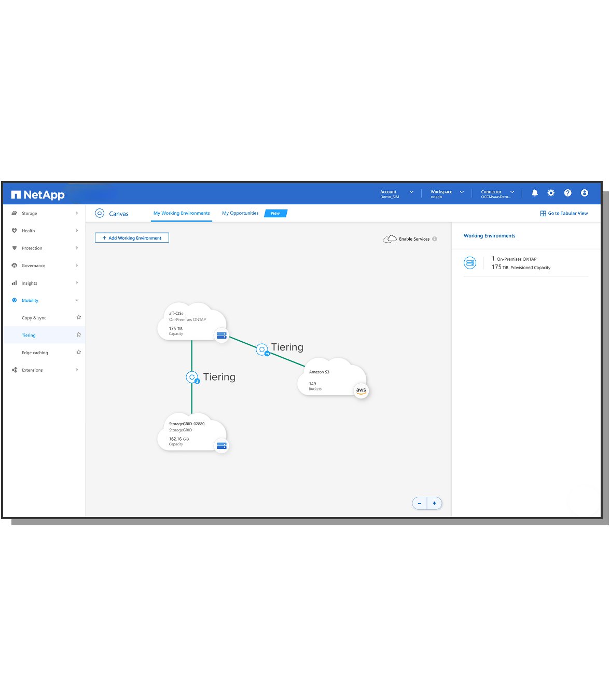The image size is (610, 700).
Task: Open the user profile icon
Action: coord(585,193)
